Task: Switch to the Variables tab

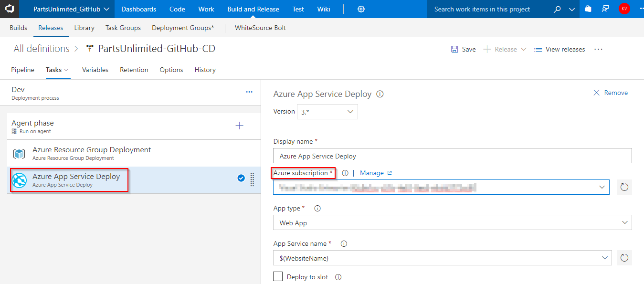Action: coord(95,70)
